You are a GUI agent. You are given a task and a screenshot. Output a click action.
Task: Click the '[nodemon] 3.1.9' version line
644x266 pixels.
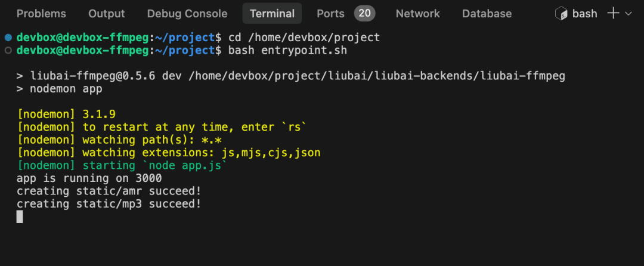(x=66, y=115)
